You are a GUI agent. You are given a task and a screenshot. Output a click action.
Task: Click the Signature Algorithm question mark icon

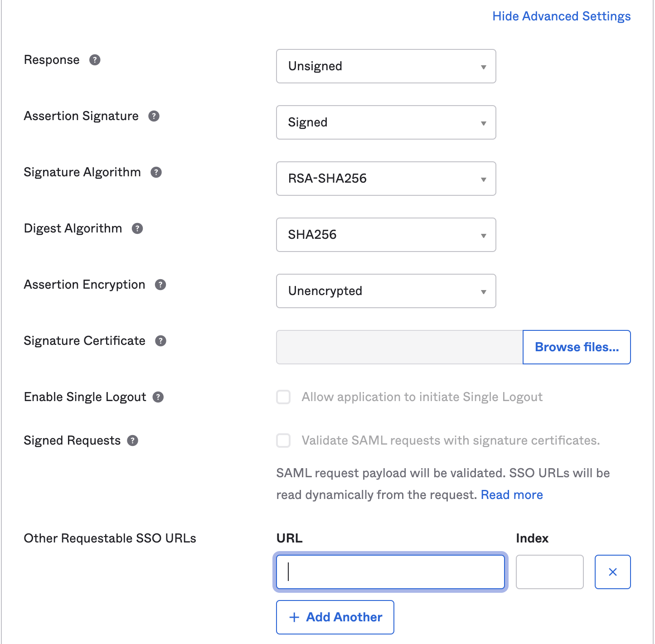coord(156,172)
